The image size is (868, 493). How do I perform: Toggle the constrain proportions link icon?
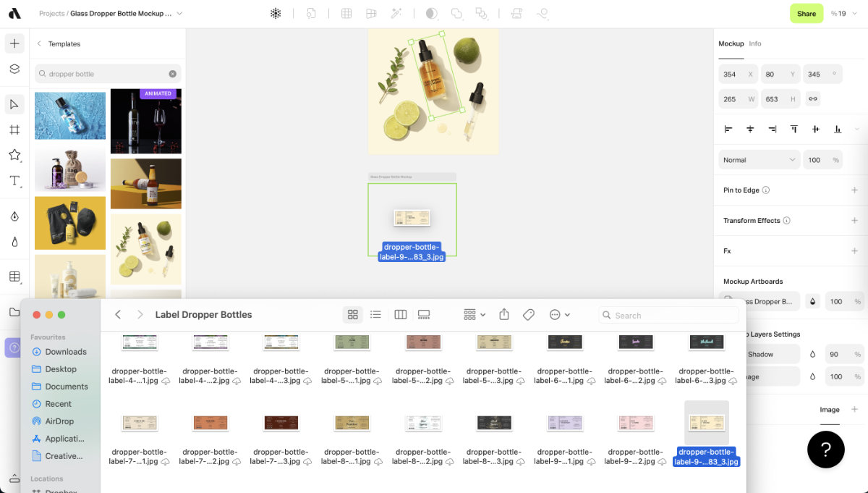(x=813, y=98)
